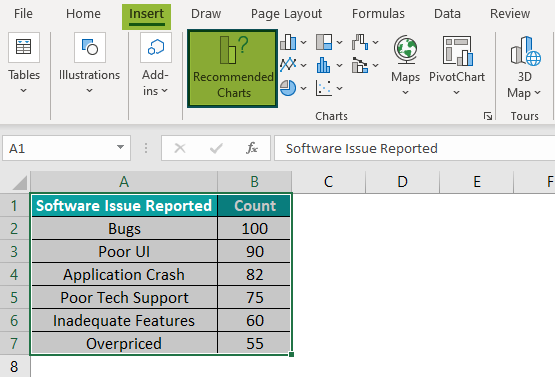Insert a Waterfall or Stock chart

coord(360,42)
